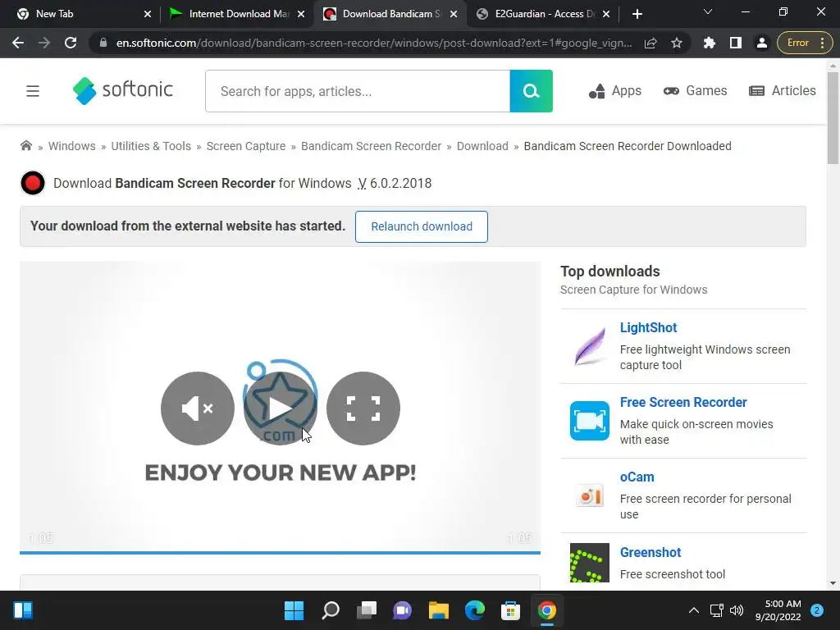Click the Relaunch download button
Screen dimensions: 840x630
[422, 226]
